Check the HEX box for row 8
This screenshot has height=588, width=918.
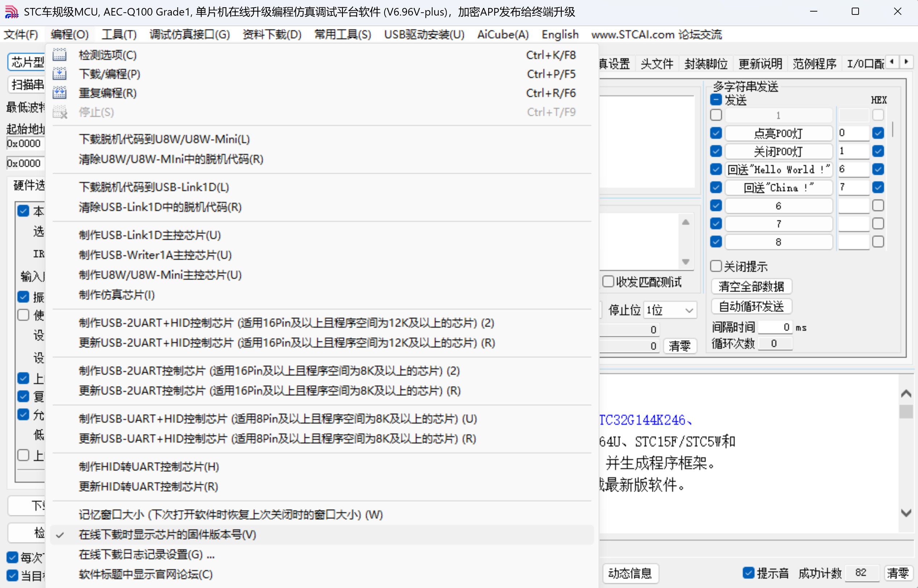click(x=878, y=242)
